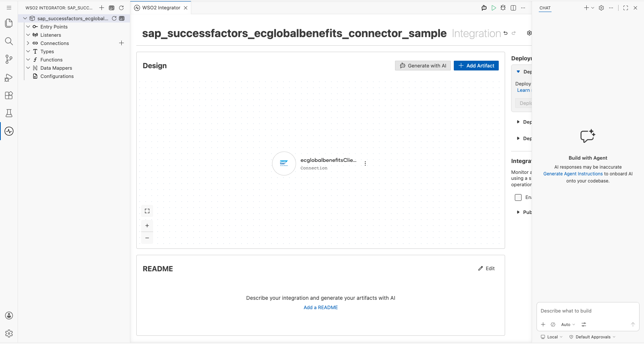Click the split editor icon
This screenshot has height=344, width=644.
click(x=513, y=8)
